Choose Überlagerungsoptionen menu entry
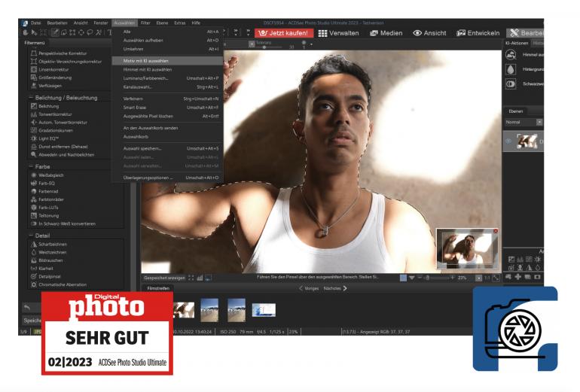The width and height of the screenshot is (580, 392). coord(167,178)
